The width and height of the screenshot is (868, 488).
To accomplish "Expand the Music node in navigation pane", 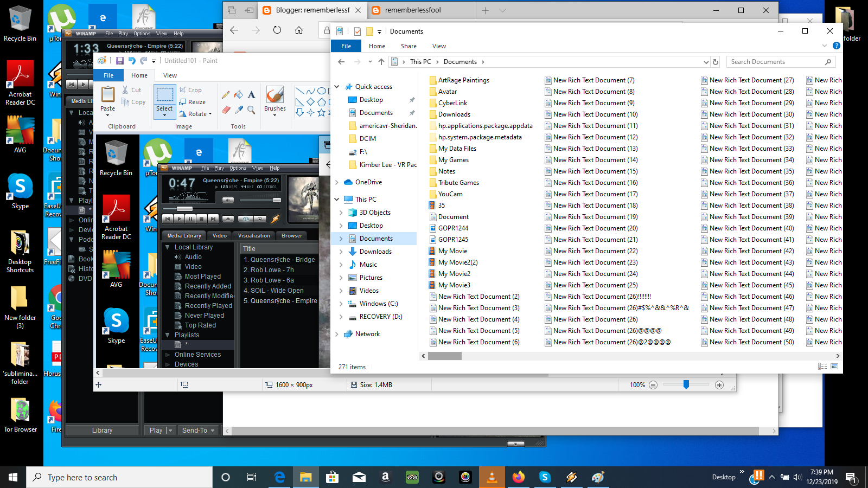I will [x=341, y=265].
